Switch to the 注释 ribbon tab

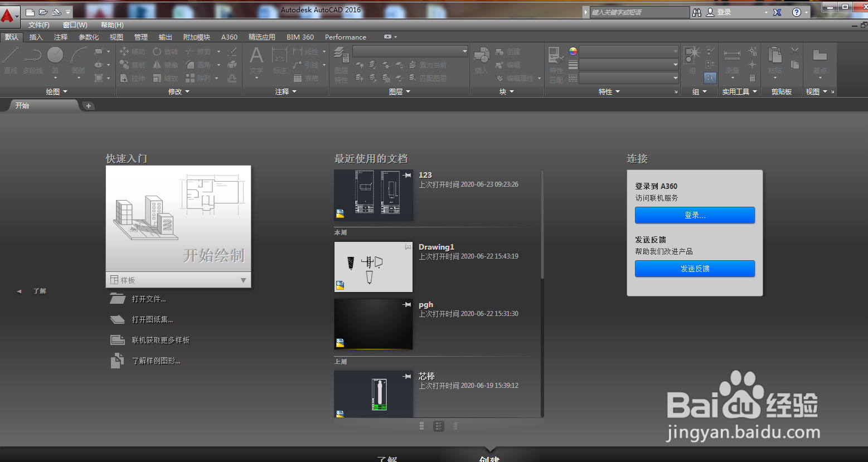[61, 37]
